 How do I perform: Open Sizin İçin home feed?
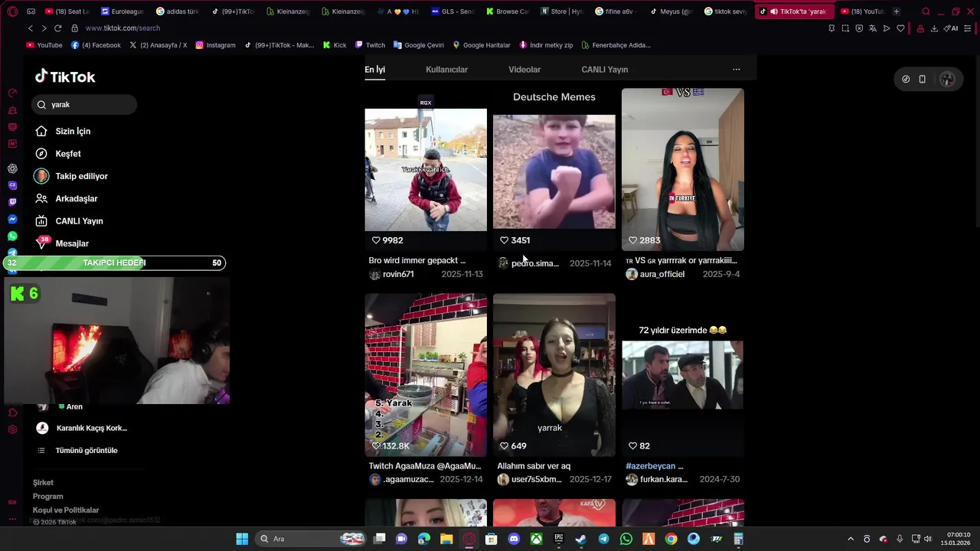tap(63, 132)
